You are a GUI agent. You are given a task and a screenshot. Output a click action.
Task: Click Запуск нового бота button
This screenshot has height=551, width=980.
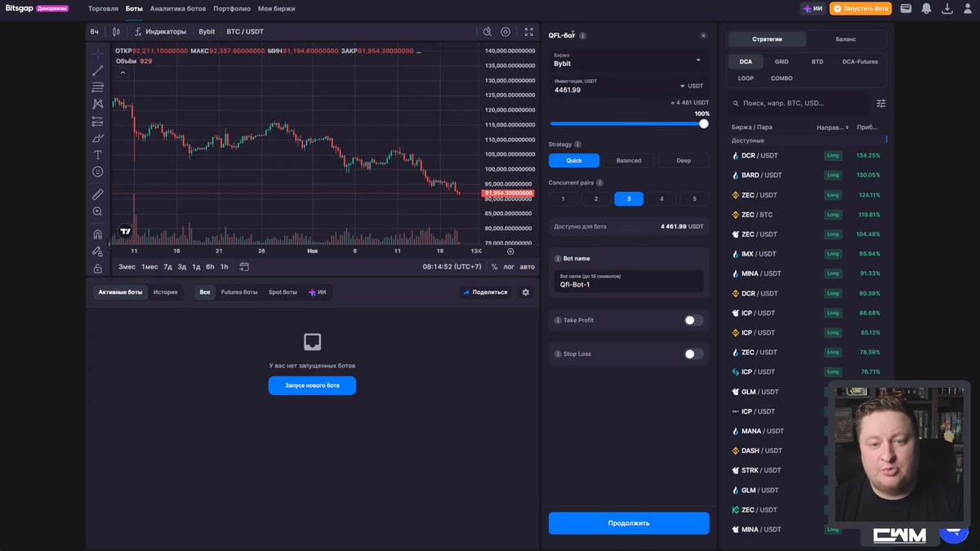tap(312, 385)
